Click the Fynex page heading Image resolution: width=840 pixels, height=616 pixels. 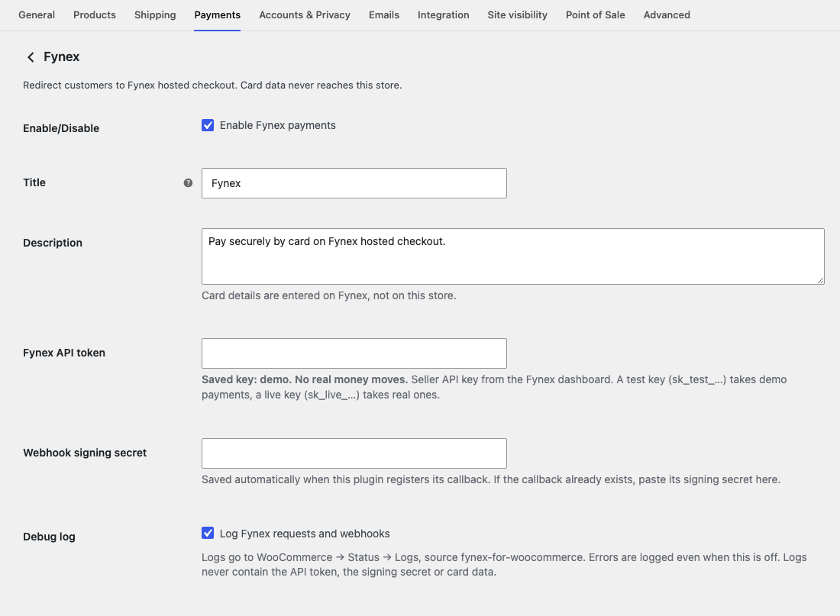pos(62,56)
